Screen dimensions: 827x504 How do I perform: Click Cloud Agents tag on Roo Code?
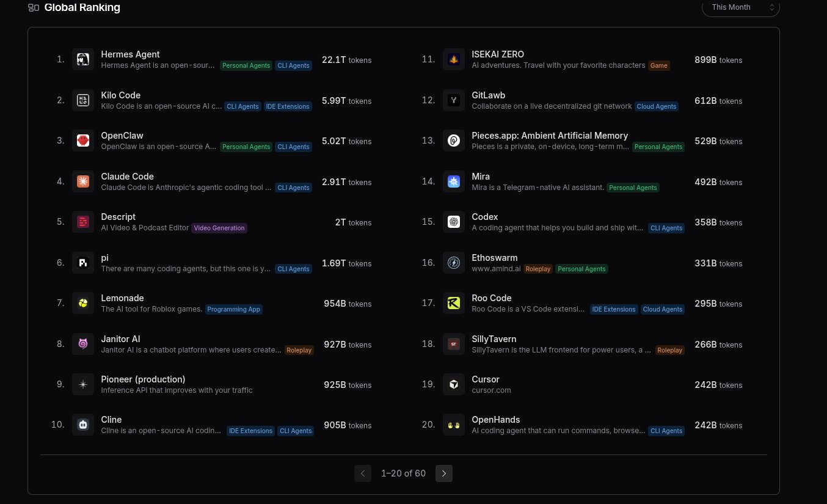tap(663, 309)
